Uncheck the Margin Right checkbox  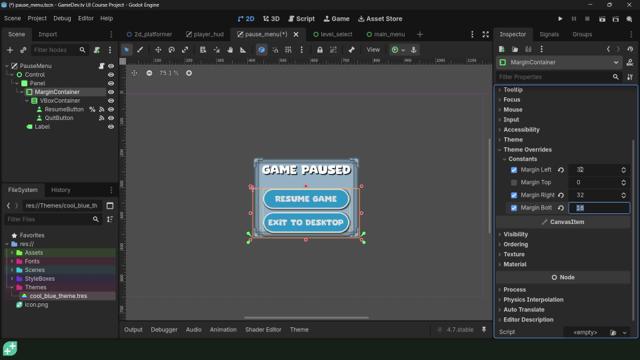coord(513,195)
